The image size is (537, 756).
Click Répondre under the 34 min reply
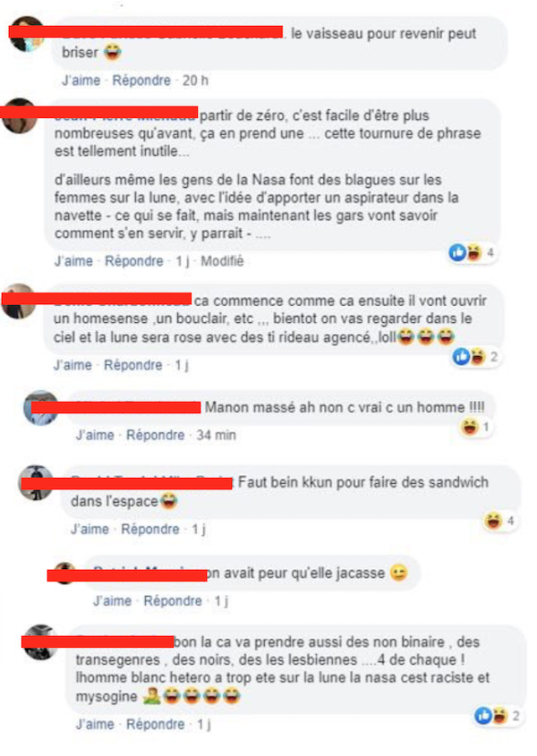(x=156, y=436)
